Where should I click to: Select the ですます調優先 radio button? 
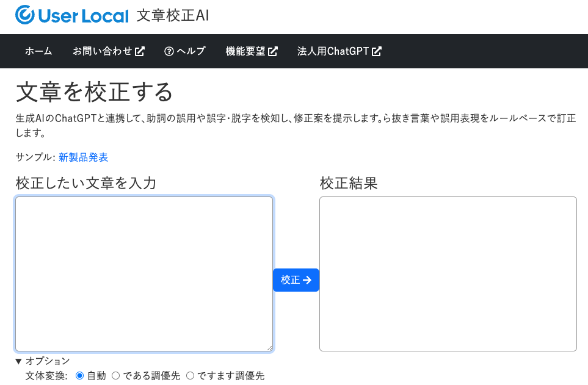(191, 376)
